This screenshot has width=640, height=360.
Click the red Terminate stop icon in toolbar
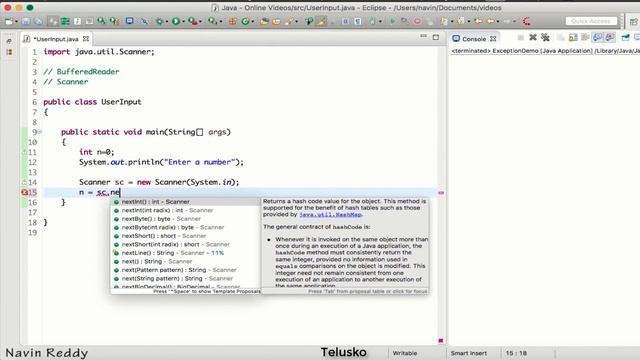(x=417, y=21)
